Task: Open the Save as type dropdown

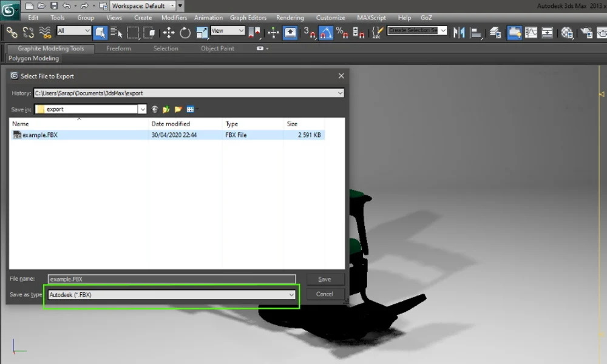Action: pos(291,294)
